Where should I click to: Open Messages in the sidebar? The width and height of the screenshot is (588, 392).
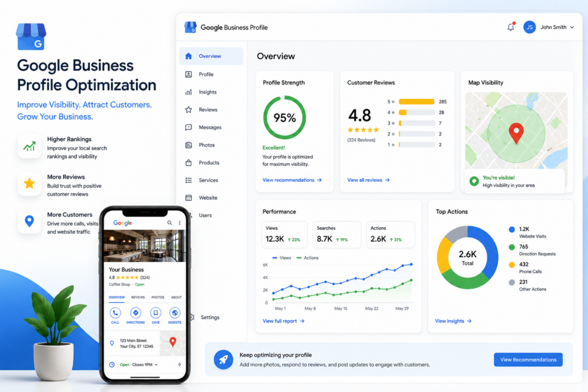point(211,127)
